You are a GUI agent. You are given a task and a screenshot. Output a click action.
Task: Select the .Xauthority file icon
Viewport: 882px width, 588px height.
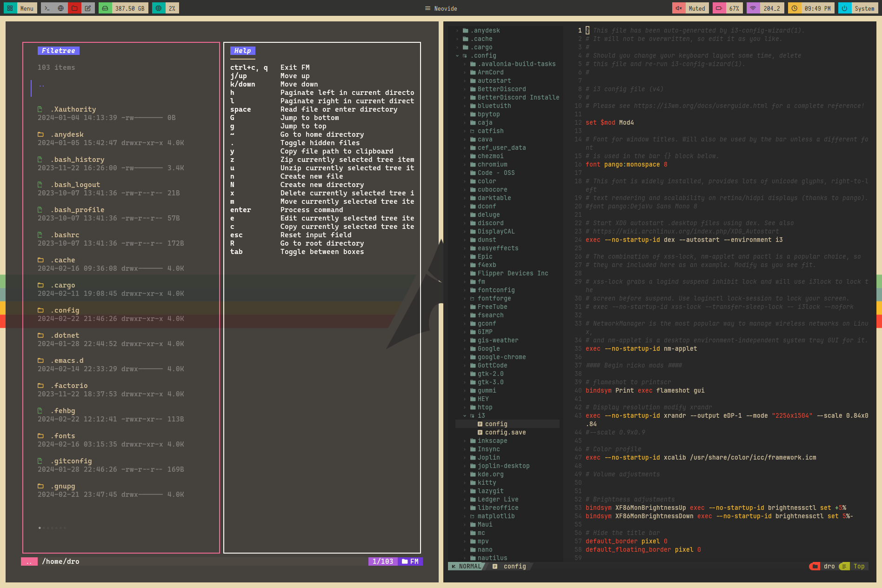40,109
